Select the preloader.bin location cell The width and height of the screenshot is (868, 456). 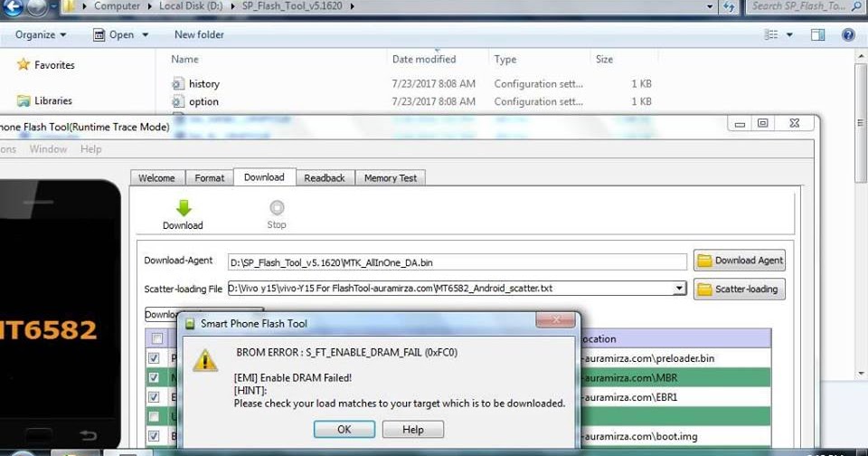point(675,358)
